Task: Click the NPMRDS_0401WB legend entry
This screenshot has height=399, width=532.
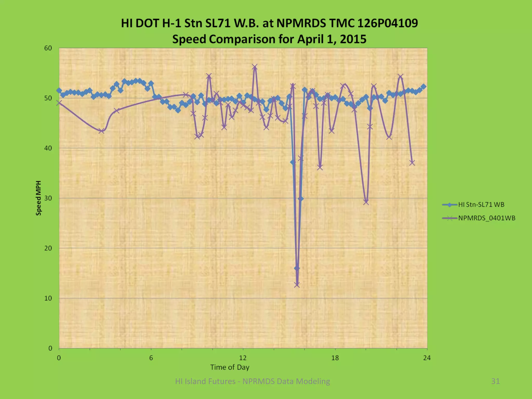Action: 487,218
